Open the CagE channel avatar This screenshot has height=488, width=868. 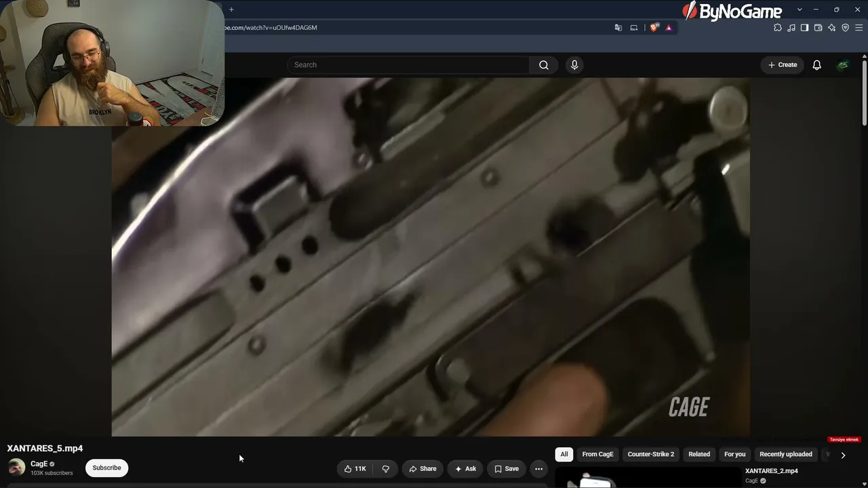[16, 468]
